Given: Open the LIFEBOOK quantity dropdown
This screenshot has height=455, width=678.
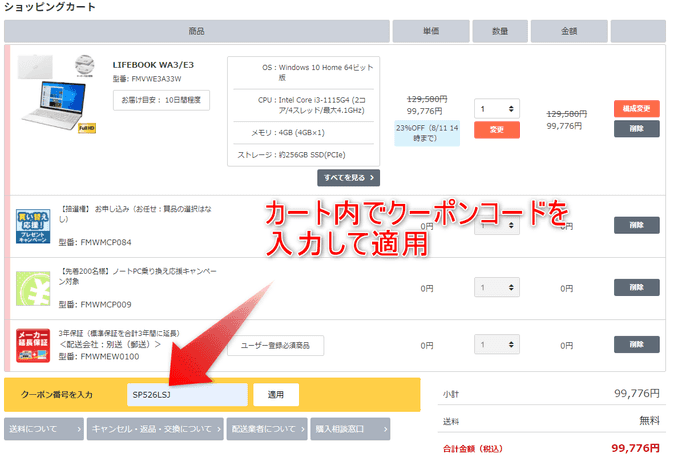Looking at the screenshot, I should pyautogui.click(x=496, y=108).
